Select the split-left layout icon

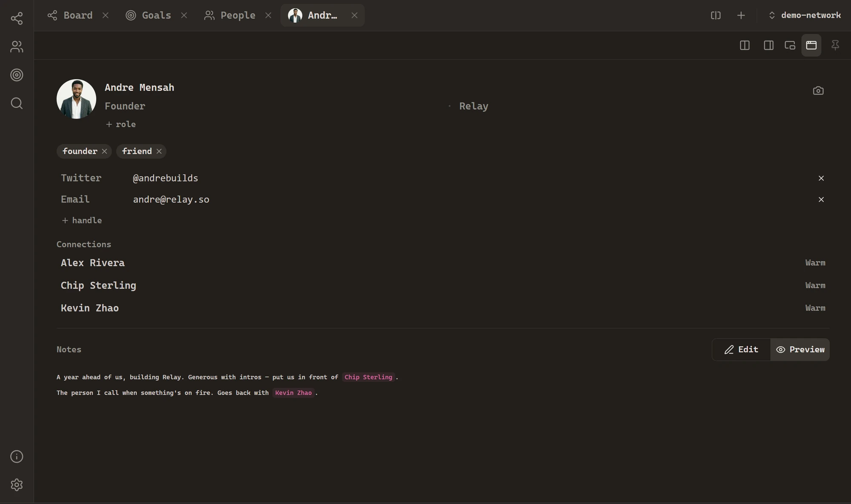pyautogui.click(x=745, y=45)
